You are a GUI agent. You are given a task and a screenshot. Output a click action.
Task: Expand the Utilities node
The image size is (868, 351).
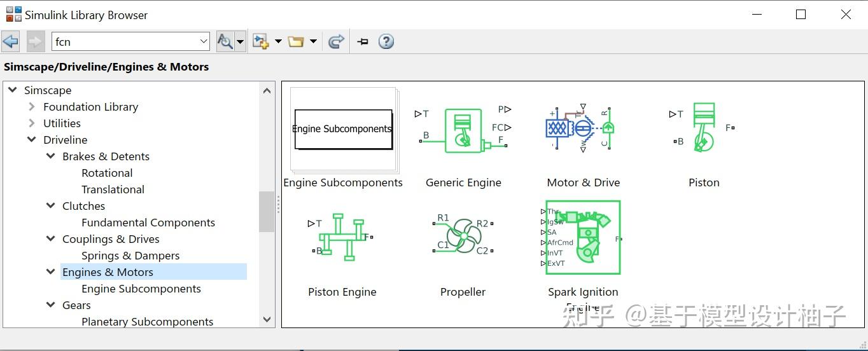pyautogui.click(x=32, y=123)
